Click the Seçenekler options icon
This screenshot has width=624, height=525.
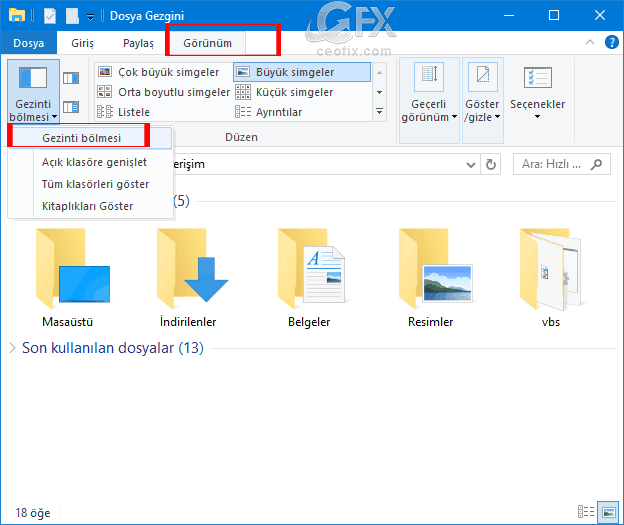pos(538,78)
